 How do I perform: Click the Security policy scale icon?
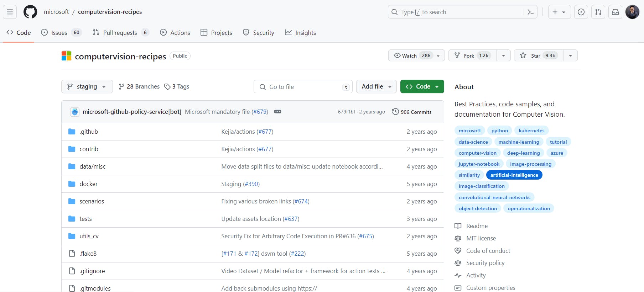pos(458,263)
